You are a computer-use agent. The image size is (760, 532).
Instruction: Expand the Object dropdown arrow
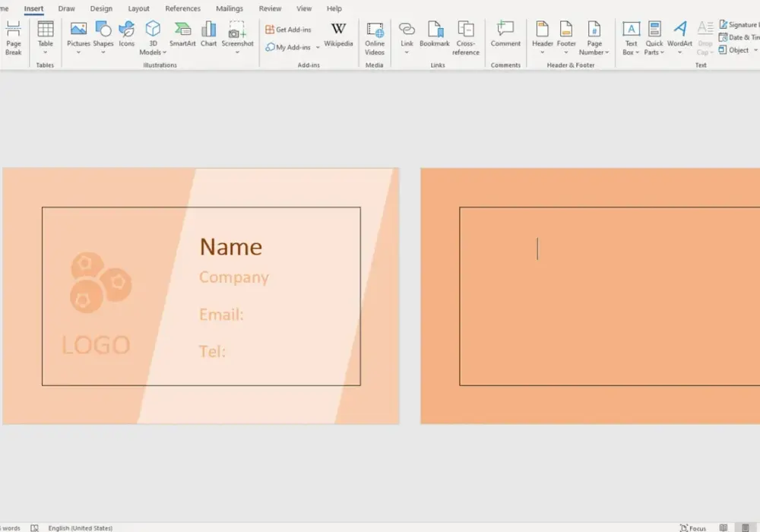click(x=755, y=50)
